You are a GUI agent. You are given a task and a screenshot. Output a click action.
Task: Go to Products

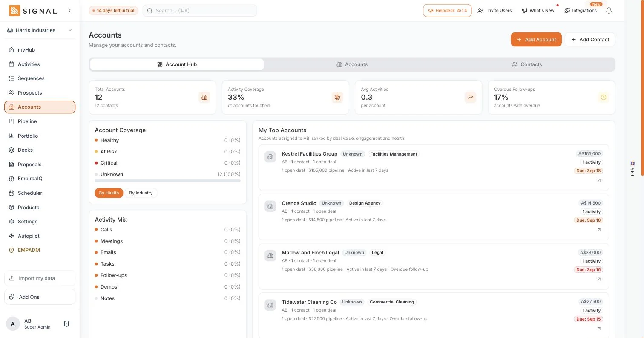40,208
